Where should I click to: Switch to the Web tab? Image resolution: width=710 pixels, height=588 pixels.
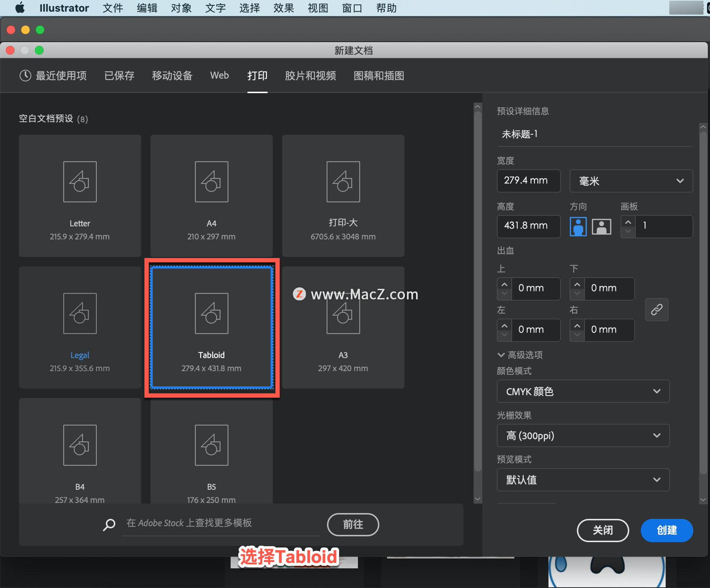tap(220, 75)
